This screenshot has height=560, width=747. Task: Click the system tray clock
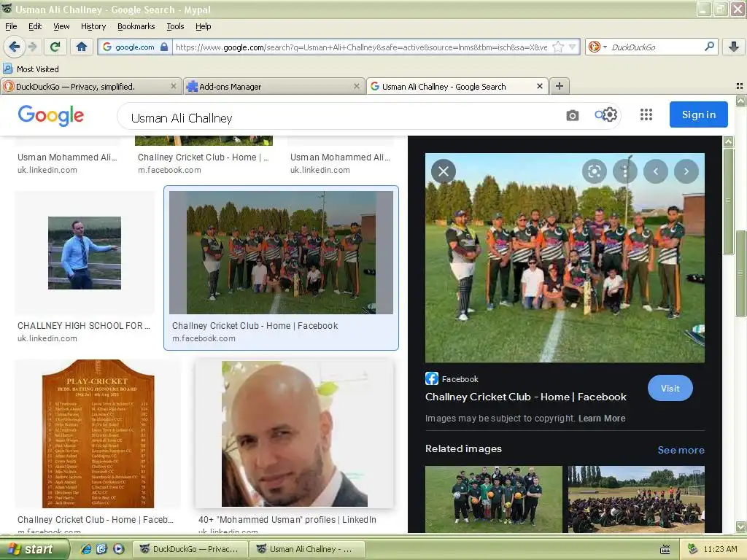tap(720, 549)
